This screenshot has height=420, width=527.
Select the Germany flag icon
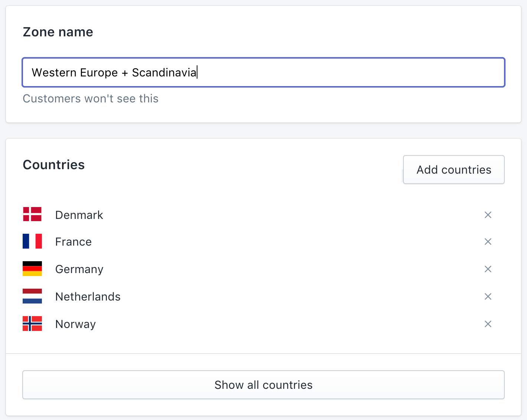tap(32, 269)
